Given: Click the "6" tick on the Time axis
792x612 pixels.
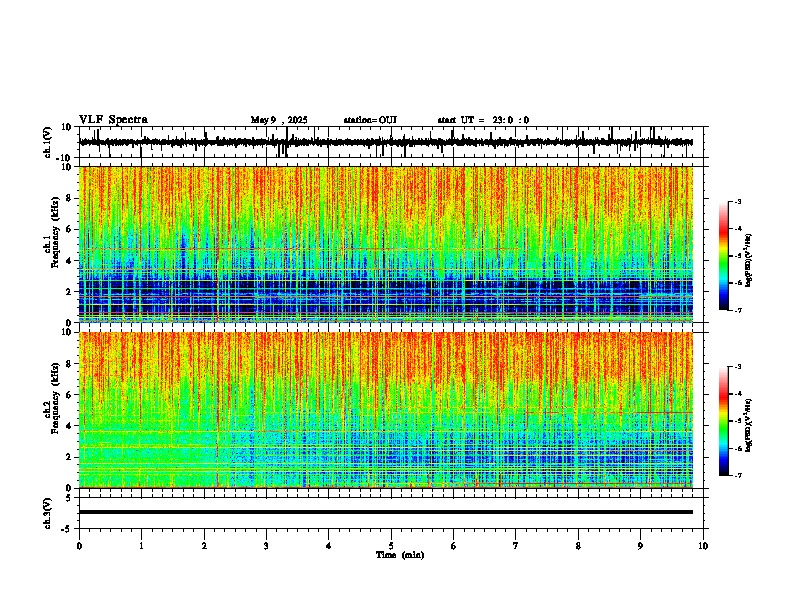Looking at the screenshot, I should pos(454,546).
